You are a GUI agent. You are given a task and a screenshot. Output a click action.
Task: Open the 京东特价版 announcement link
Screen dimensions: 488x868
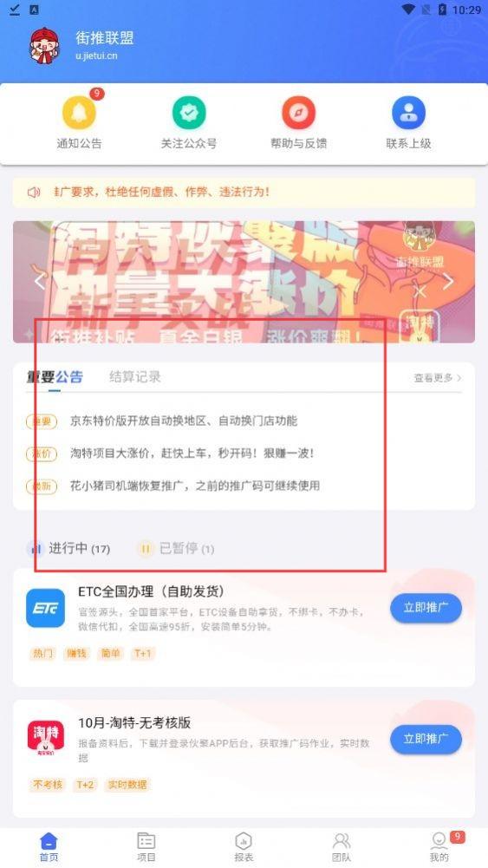click(184, 421)
